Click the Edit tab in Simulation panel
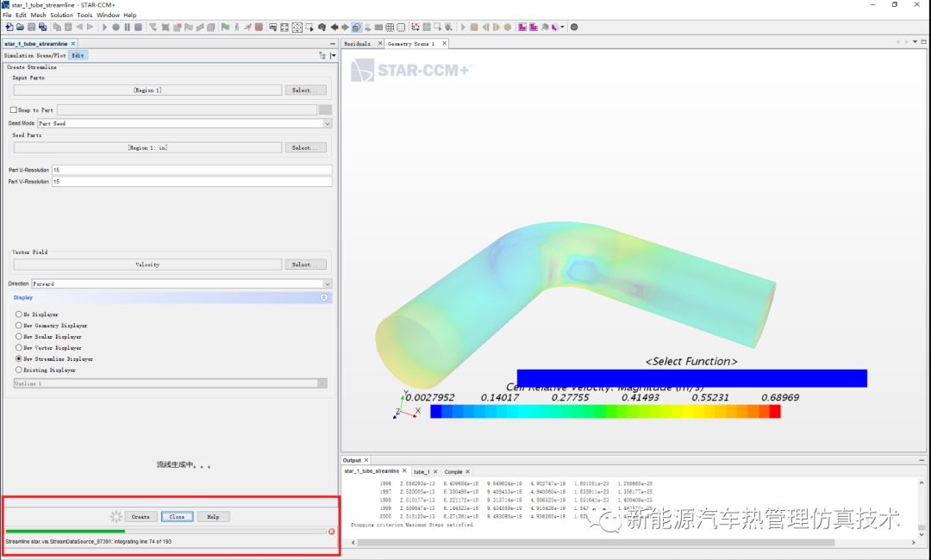The height and width of the screenshot is (560, 931). [x=78, y=55]
